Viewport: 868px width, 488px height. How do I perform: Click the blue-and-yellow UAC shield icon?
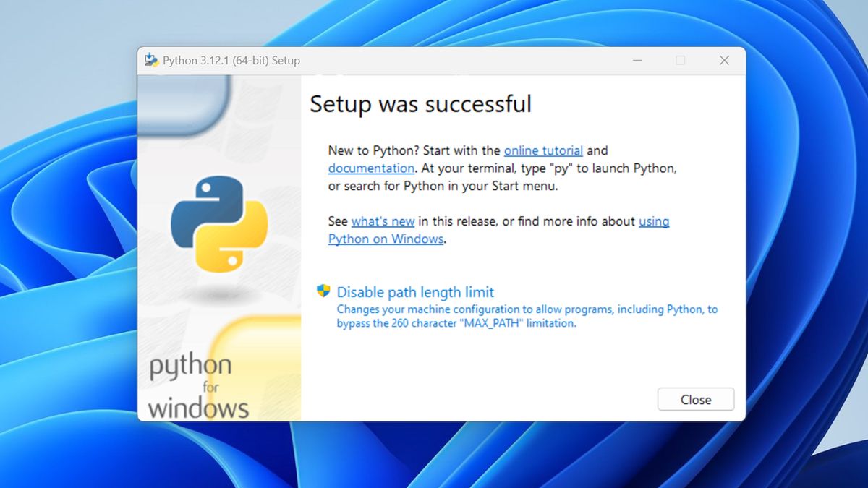click(323, 291)
